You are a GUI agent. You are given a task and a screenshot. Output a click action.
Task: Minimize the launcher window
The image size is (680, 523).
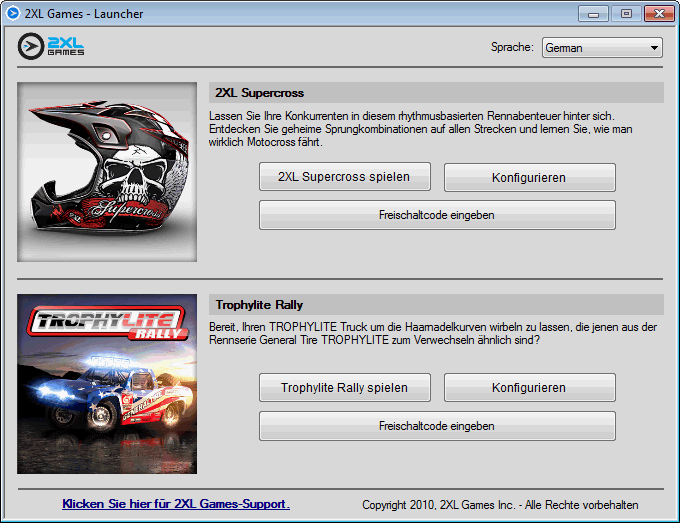pyautogui.click(x=593, y=14)
